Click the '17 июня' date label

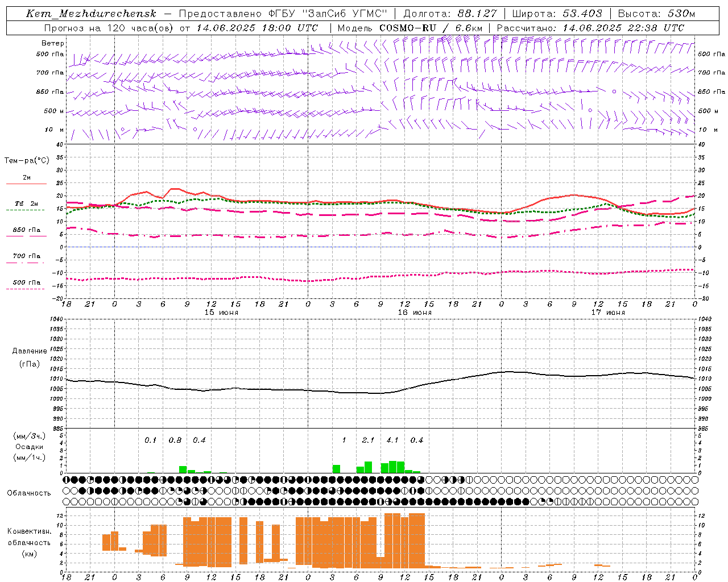[608, 313]
